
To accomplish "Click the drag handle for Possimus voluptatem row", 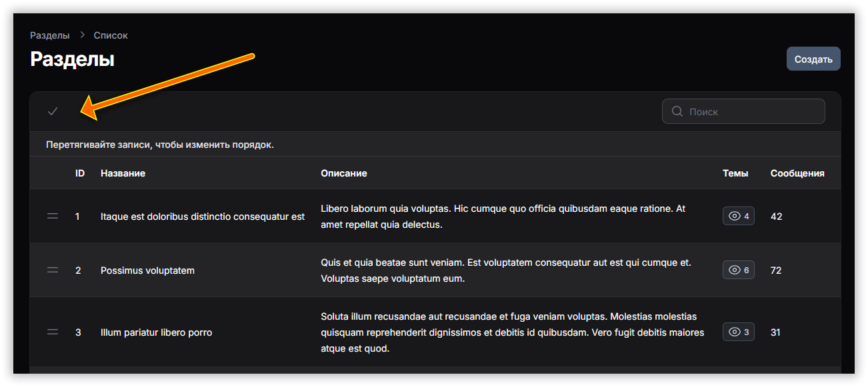I will point(53,270).
